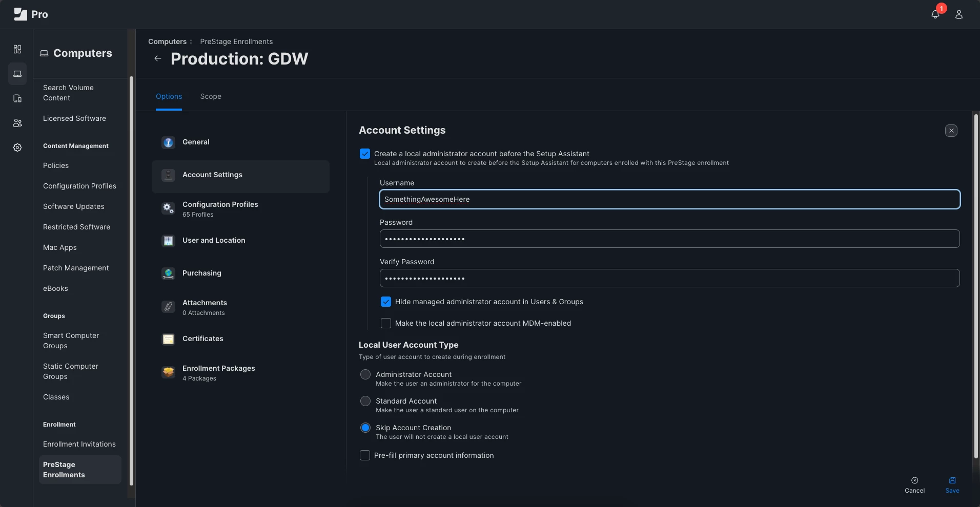Click the Attachments paperclip icon
Image resolution: width=980 pixels, height=507 pixels.
click(x=168, y=306)
